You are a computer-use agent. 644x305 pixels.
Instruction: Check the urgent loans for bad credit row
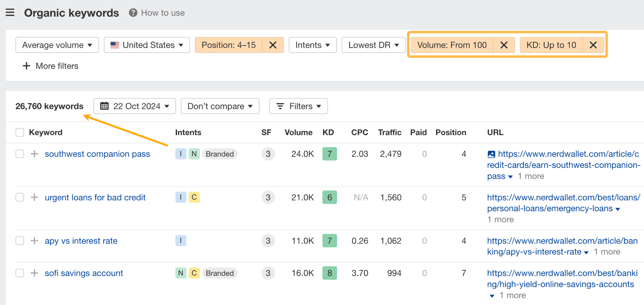pyautogui.click(x=19, y=197)
